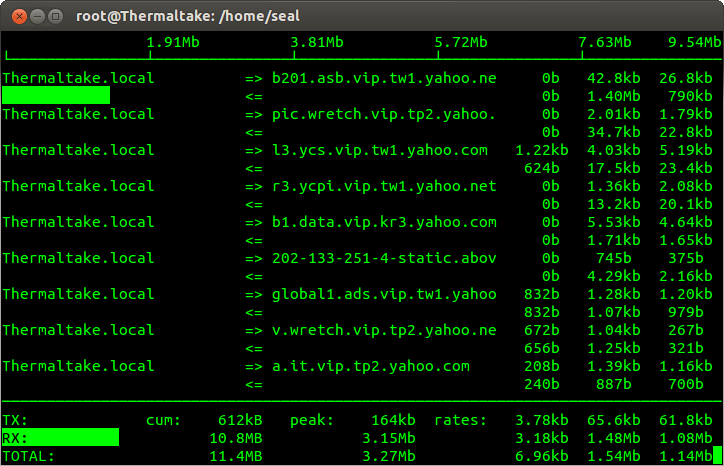Screen dimensions: 724x466
Task: Click the rates: label
Action: pyautogui.click(x=461, y=420)
